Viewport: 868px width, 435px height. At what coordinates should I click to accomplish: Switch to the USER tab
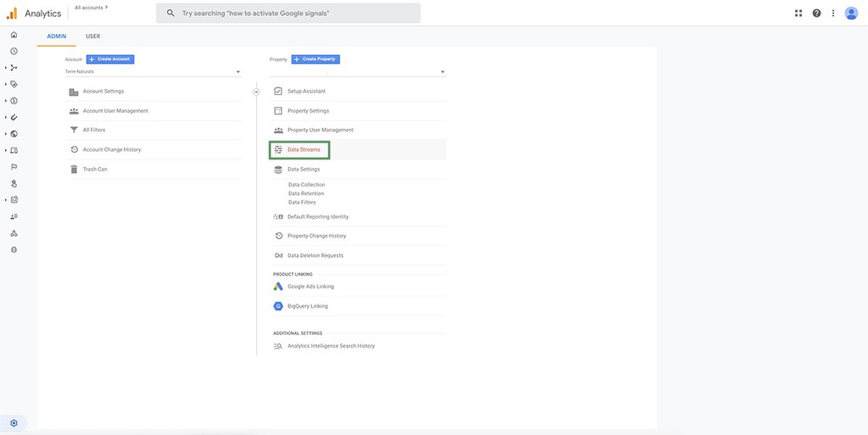coord(93,36)
